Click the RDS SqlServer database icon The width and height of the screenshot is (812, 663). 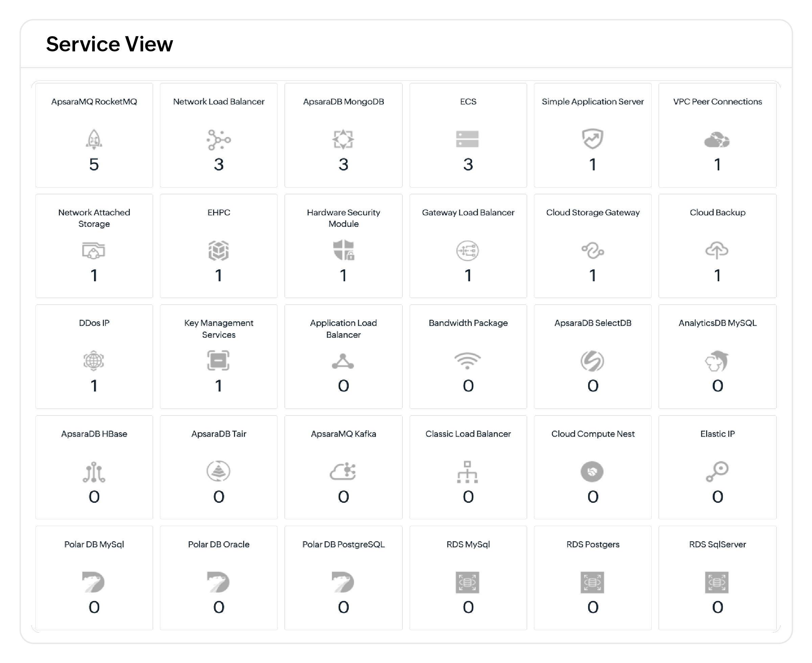[x=717, y=583]
